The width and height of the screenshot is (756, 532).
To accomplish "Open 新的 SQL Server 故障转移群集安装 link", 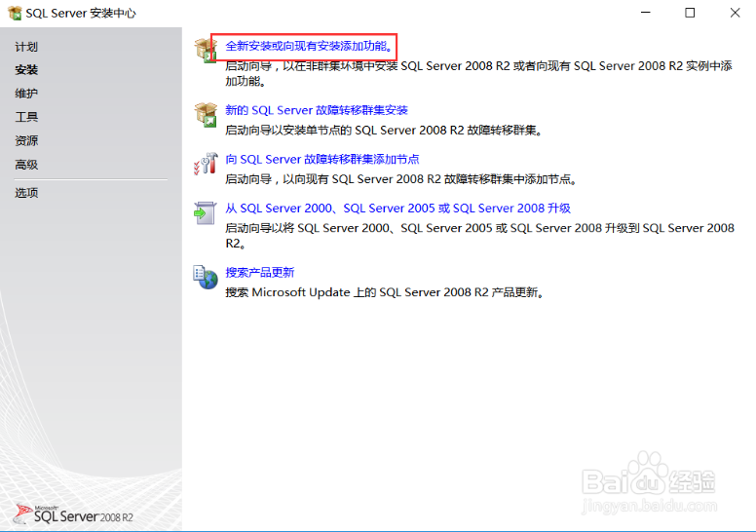I will click(x=317, y=110).
